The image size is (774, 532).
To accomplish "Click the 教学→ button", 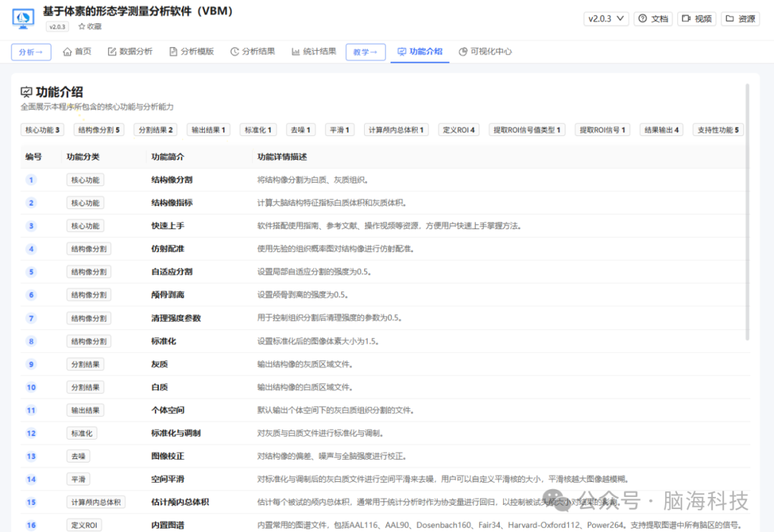I will click(365, 52).
